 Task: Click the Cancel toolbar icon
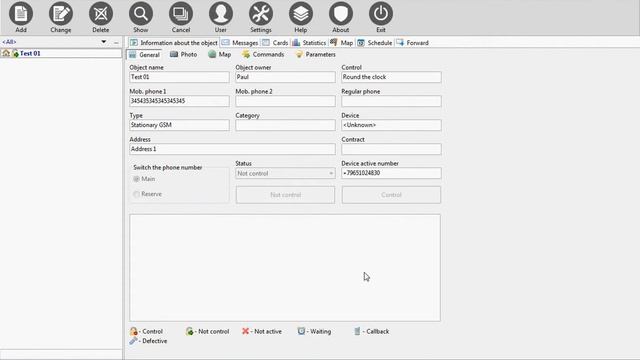181,14
